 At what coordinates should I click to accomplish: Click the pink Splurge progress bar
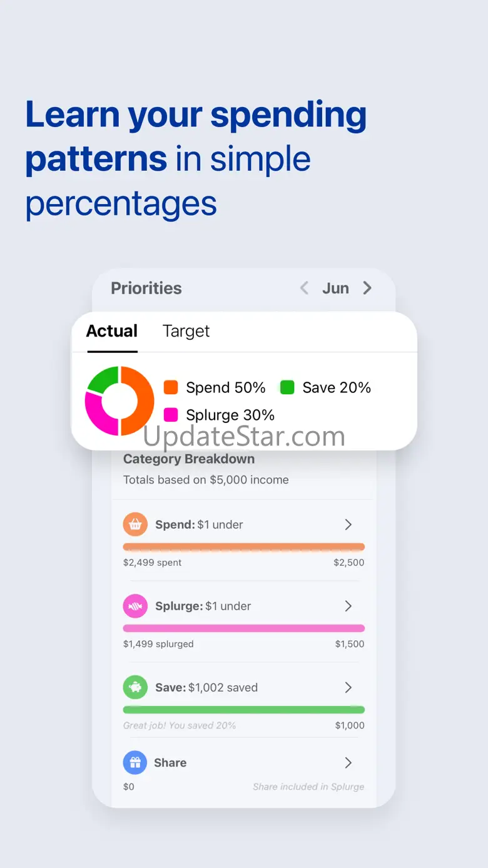pos(244,628)
